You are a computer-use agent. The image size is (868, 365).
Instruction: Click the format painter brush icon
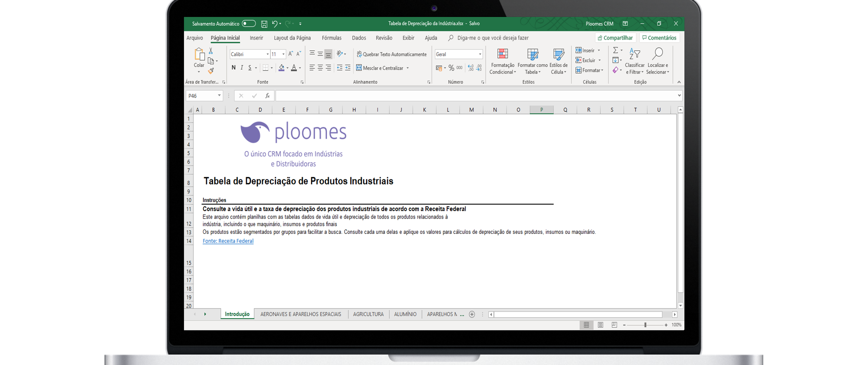click(211, 70)
